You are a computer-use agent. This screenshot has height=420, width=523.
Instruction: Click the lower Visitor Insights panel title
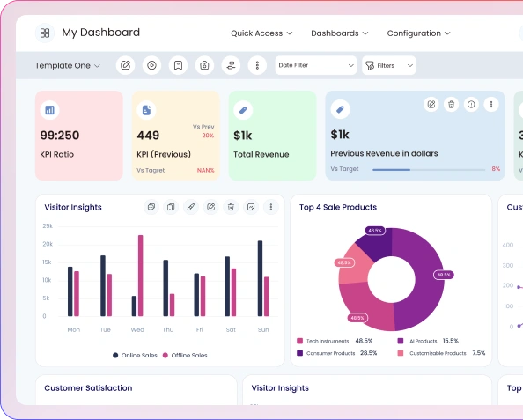click(x=280, y=388)
